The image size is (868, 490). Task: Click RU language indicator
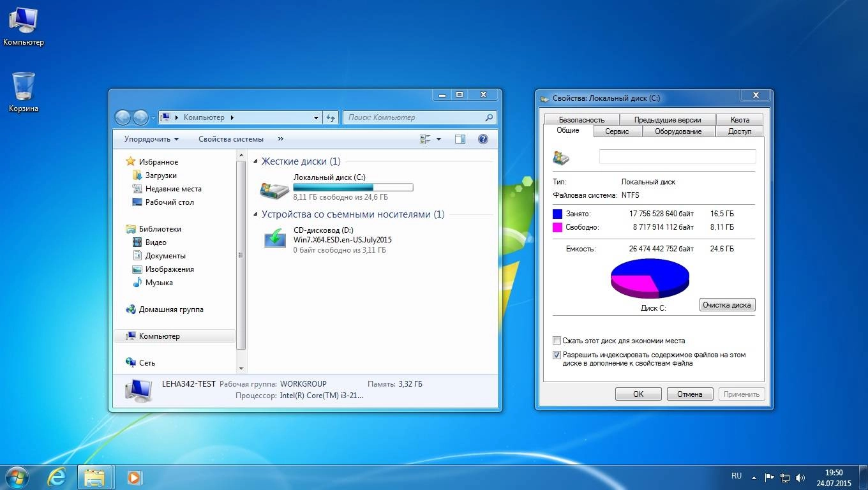click(737, 476)
